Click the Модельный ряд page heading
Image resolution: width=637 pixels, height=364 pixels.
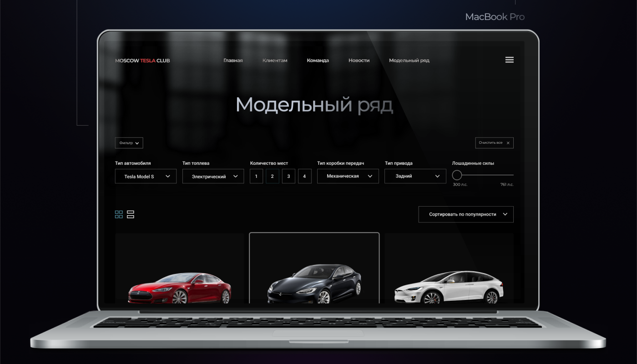coord(314,105)
